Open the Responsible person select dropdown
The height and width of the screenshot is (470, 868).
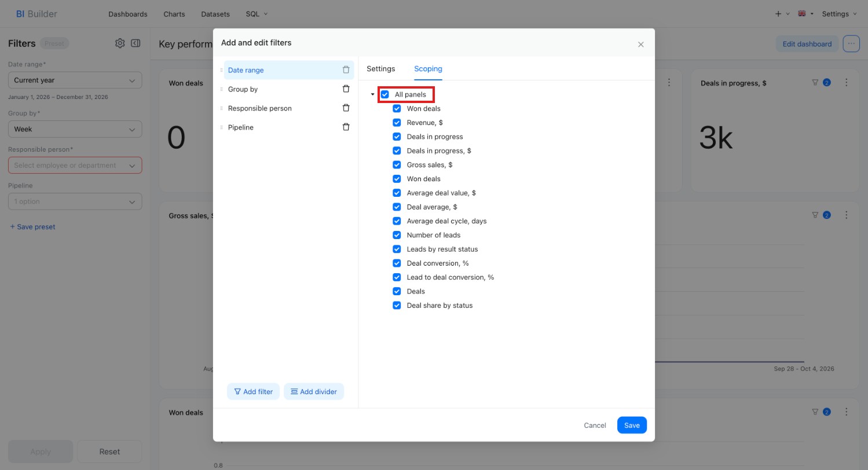click(x=75, y=166)
